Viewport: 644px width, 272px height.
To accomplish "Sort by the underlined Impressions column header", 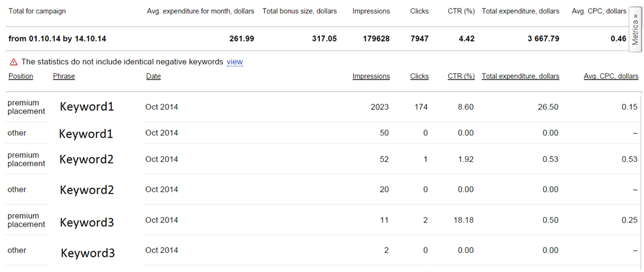I will (371, 76).
